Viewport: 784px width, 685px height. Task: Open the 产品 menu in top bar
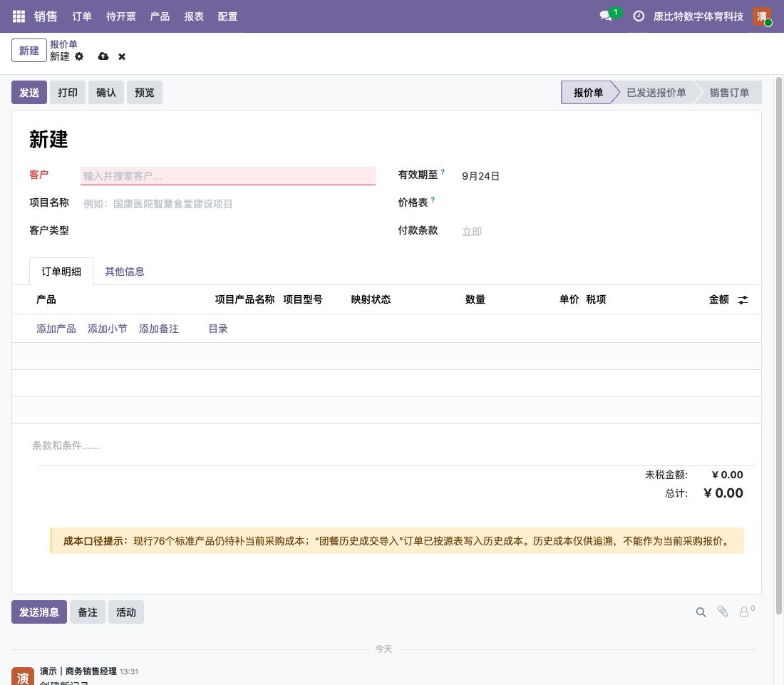point(160,16)
